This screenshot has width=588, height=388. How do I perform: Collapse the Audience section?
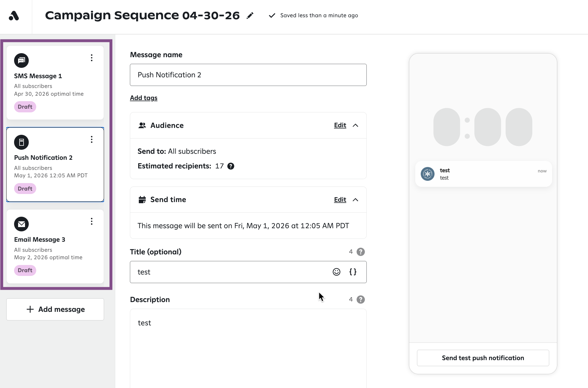pyautogui.click(x=356, y=125)
